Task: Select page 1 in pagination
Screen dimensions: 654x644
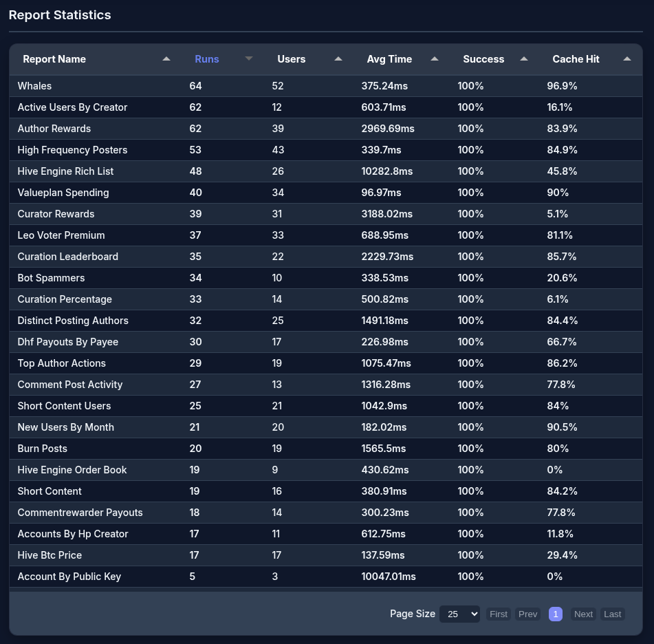Action: point(556,614)
